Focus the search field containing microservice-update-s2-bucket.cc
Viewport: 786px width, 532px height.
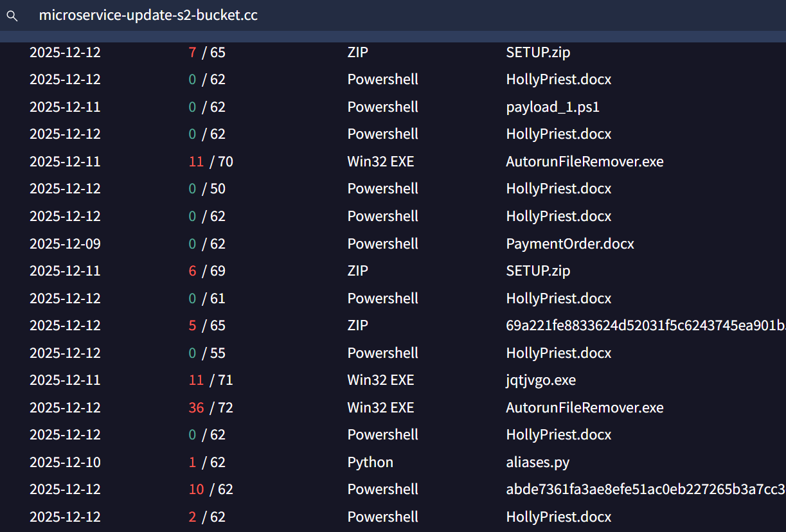(393, 15)
